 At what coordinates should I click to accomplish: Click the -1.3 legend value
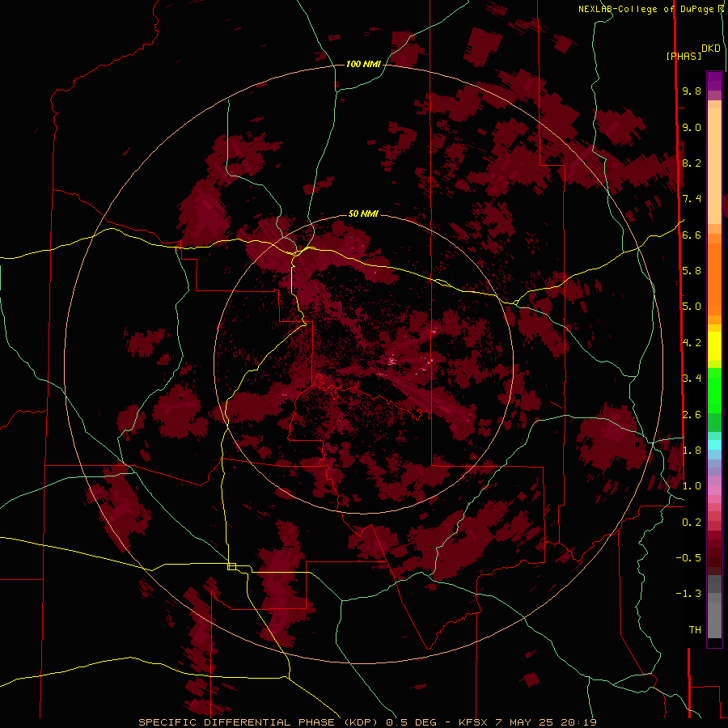click(x=688, y=594)
